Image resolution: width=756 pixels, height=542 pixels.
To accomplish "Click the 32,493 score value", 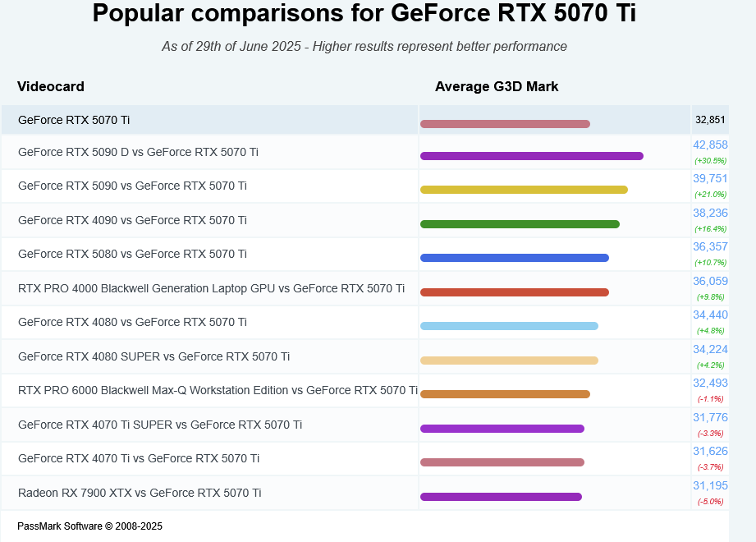I will (710, 384).
